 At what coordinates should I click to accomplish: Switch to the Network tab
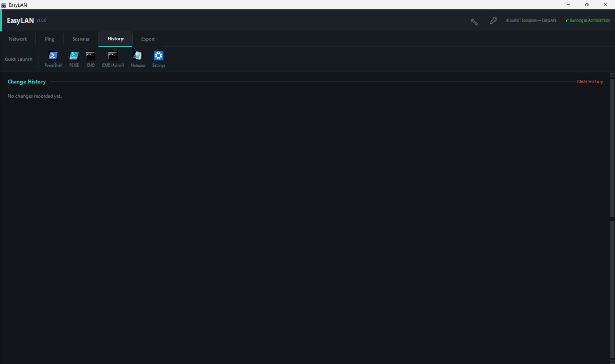18,39
